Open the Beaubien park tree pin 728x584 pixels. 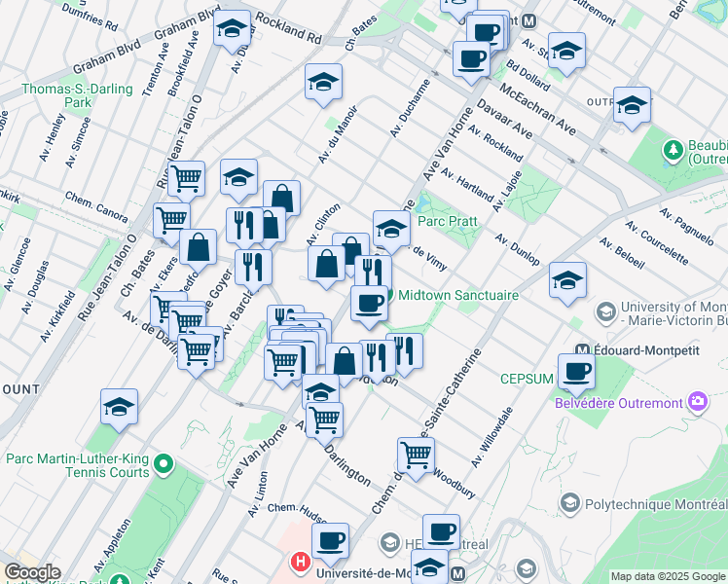[x=673, y=151]
